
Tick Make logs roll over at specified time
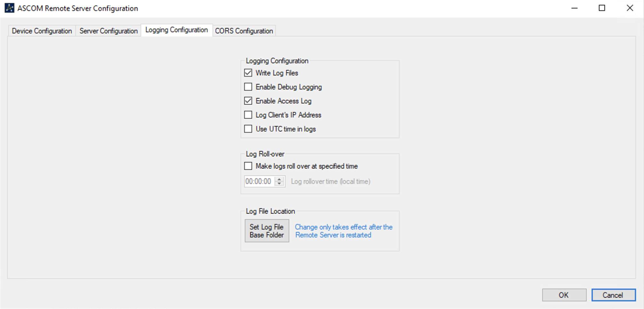coord(248,166)
